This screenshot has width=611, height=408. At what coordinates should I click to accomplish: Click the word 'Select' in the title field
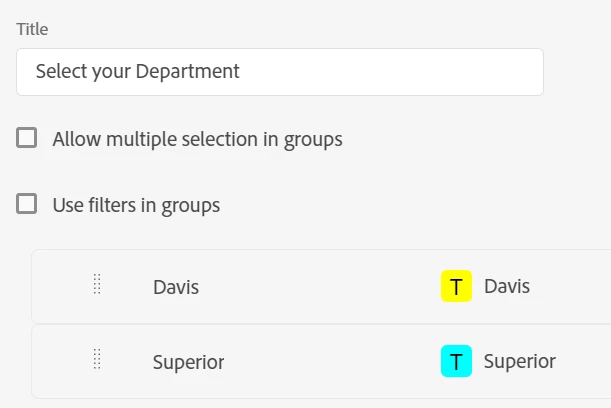click(x=61, y=72)
